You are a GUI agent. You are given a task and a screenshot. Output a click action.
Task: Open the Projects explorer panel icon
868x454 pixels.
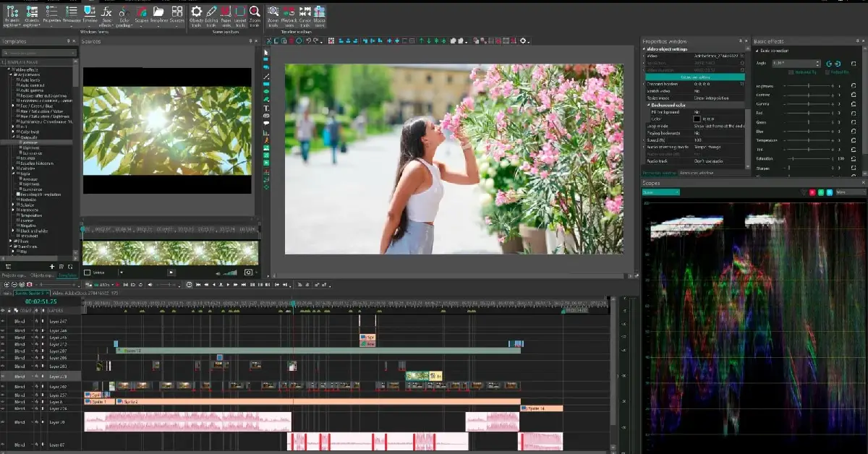point(12,11)
